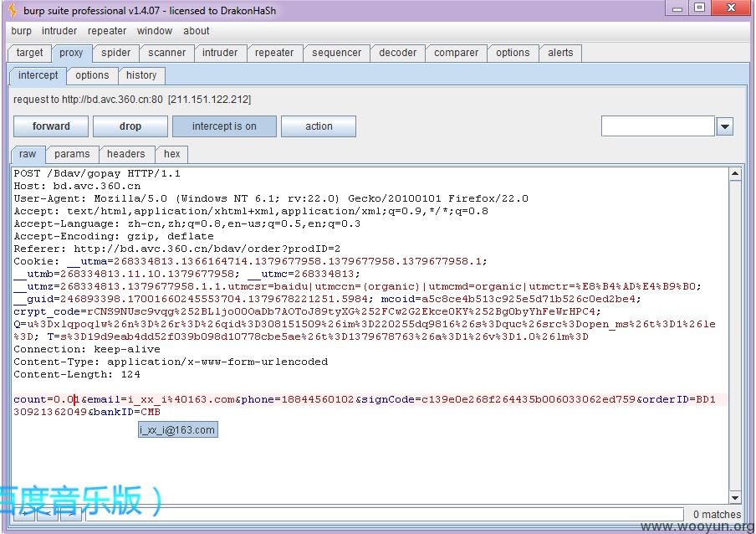Switch to the sequencer tab

tap(336, 53)
